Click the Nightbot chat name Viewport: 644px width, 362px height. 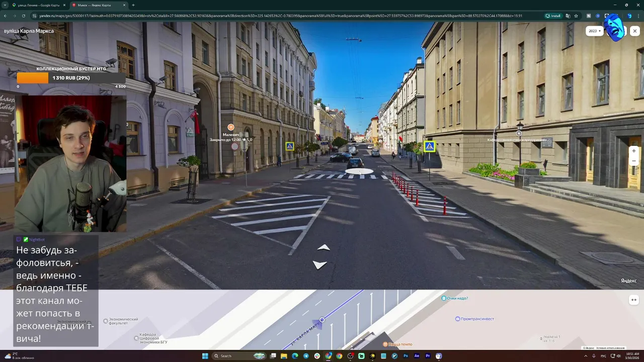(37, 239)
